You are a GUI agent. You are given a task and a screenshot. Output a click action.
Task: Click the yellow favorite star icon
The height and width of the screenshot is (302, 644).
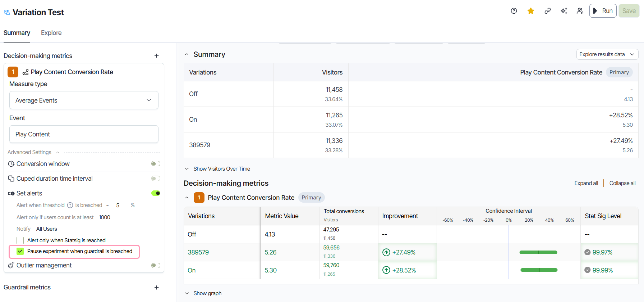[530, 11]
